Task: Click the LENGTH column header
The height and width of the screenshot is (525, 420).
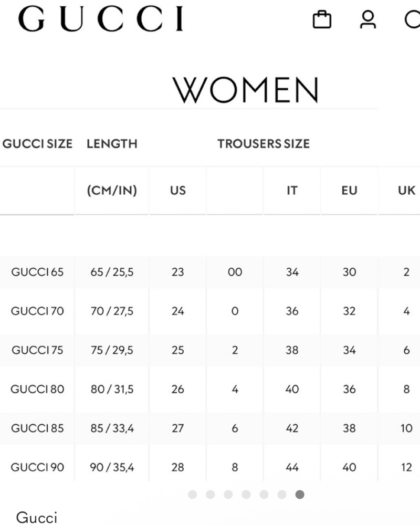Action: (112, 144)
